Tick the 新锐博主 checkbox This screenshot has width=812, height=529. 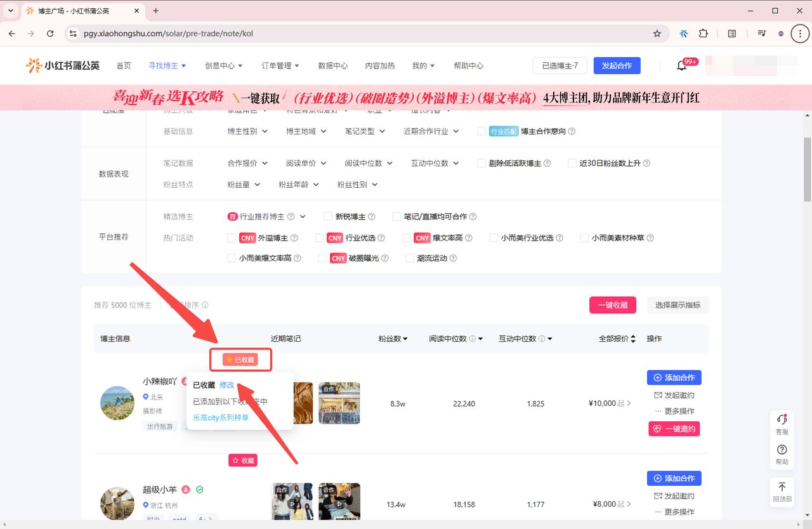[328, 216]
